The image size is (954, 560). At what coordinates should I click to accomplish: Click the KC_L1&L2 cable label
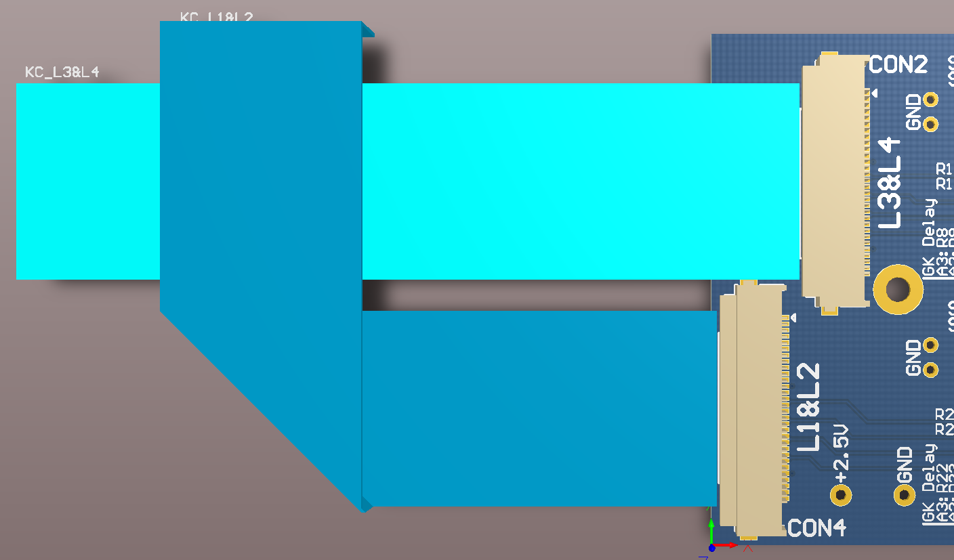pos(216,17)
